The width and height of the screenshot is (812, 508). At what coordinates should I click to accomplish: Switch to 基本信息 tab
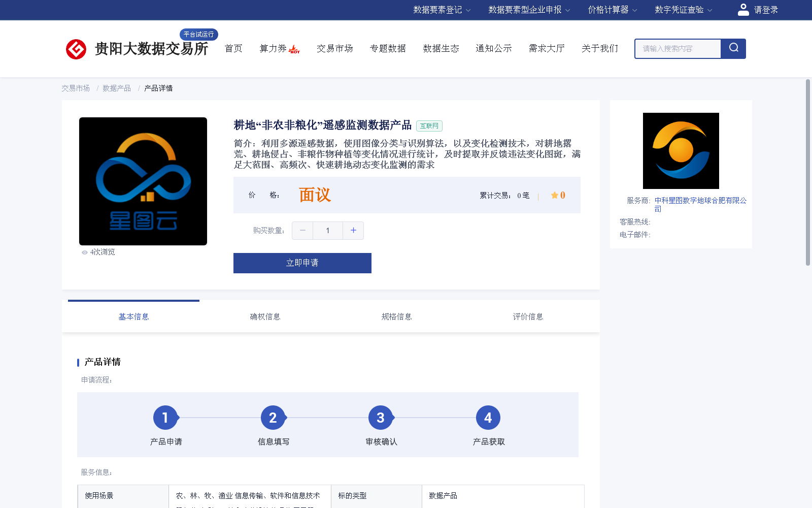[133, 317]
